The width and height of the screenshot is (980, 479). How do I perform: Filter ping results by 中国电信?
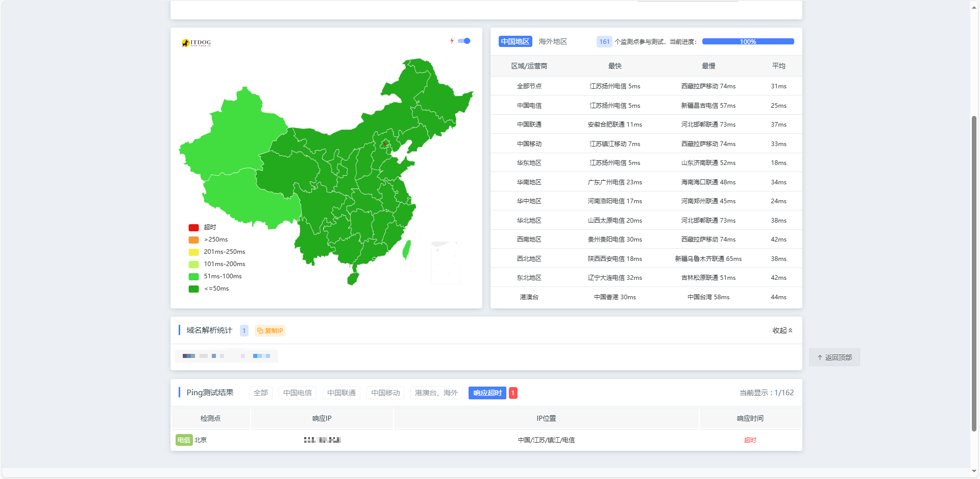pyautogui.click(x=298, y=393)
